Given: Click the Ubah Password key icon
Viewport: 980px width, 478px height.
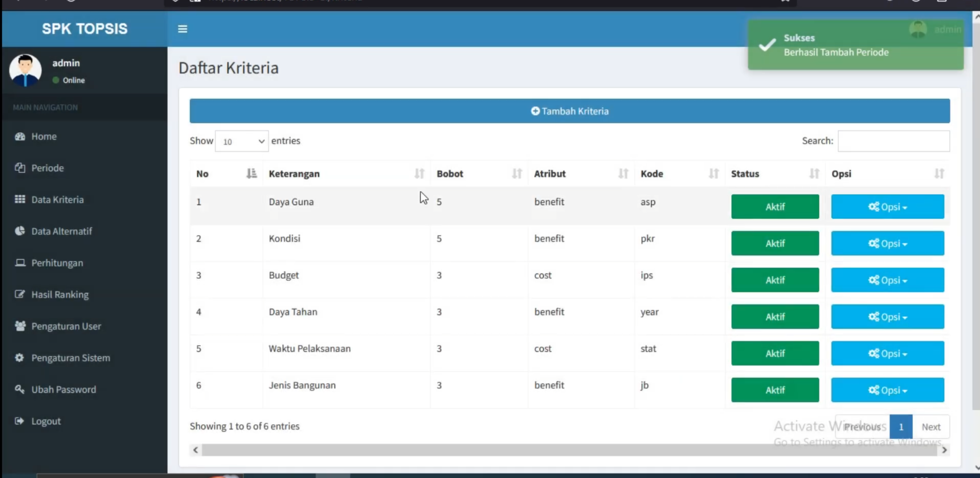Looking at the screenshot, I should 20,389.
